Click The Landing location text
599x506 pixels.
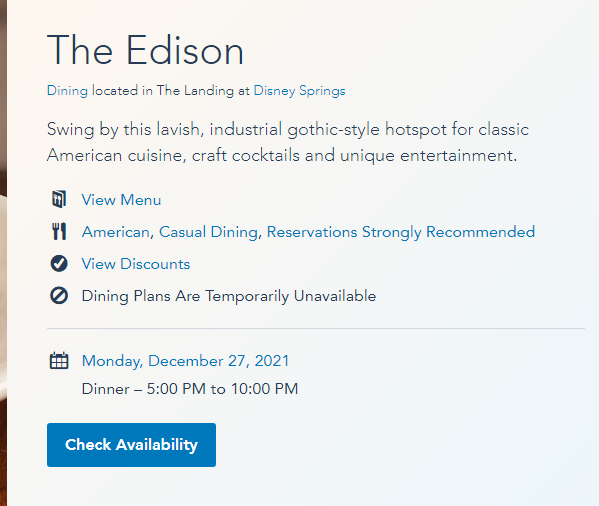[195, 91]
